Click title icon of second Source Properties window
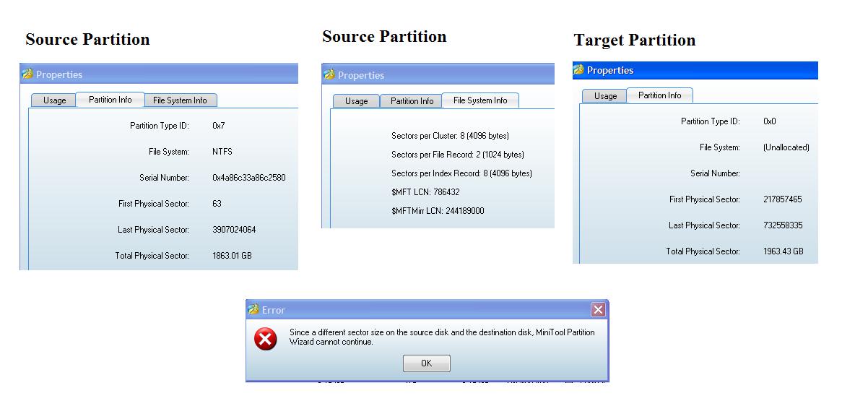This screenshot has width=868, height=414. [329, 75]
